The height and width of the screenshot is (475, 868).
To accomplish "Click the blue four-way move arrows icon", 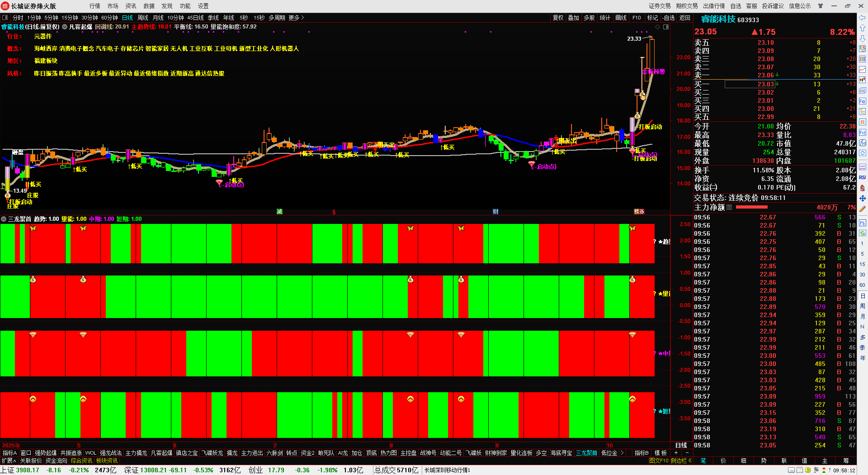I will 862,198.
